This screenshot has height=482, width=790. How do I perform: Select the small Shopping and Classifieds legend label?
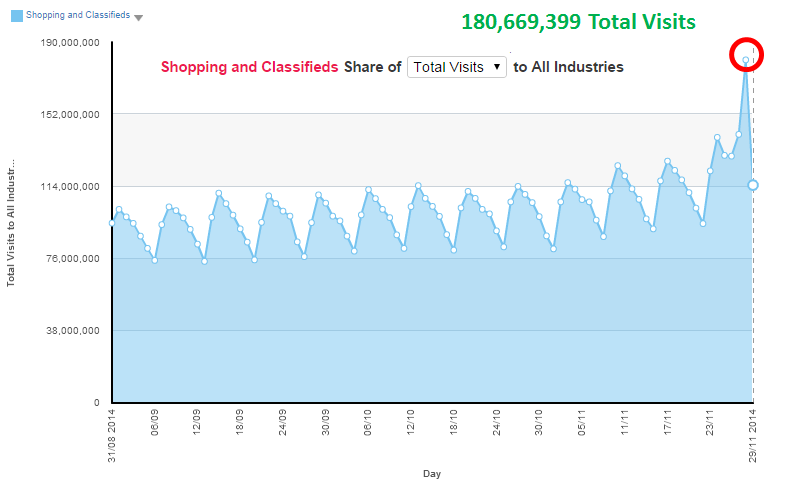[78, 16]
